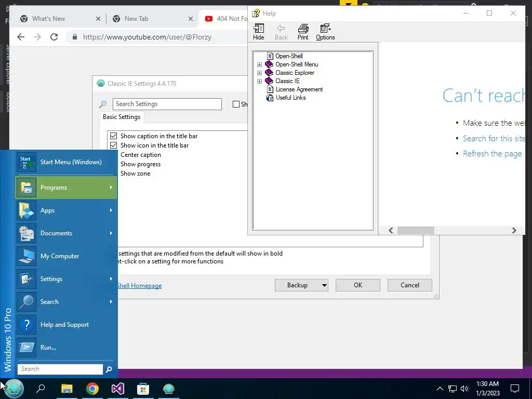This screenshot has height=399, width=532.
Task: Open the Shell Homepage link
Action: (139, 286)
